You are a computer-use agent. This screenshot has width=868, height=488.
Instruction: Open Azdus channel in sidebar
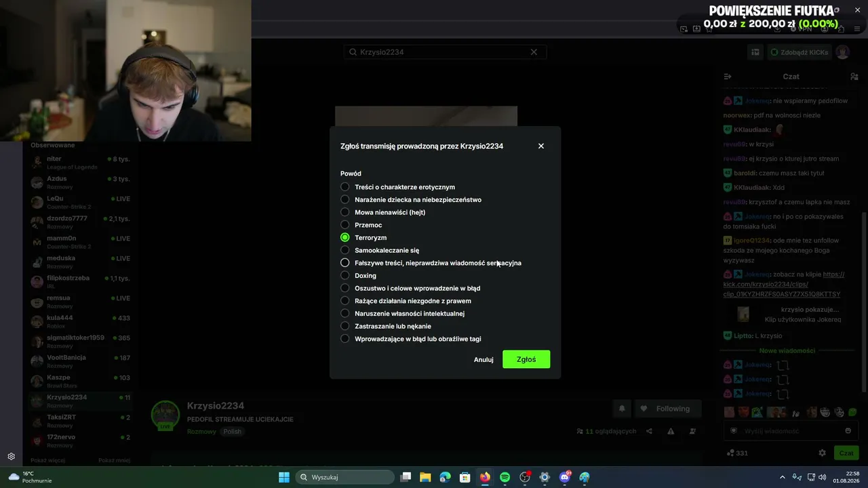pyautogui.click(x=81, y=182)
